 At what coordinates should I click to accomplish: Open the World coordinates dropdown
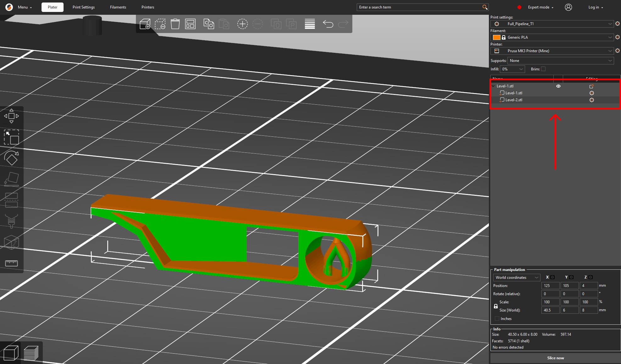(x=517, y=278)
